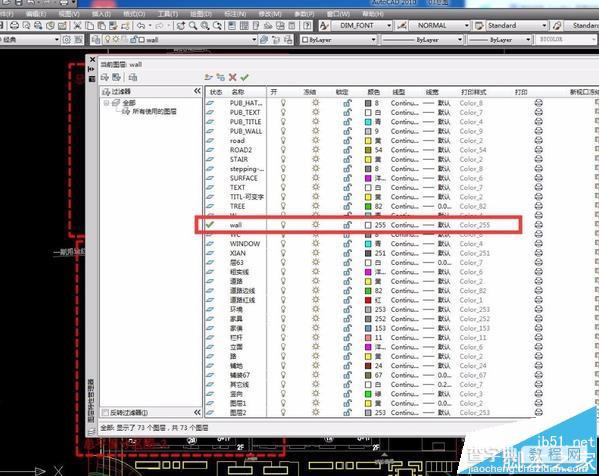The width and height of the screenshot is (599, 476).
Task: Click the Name column header
Action: pos(238,92)
